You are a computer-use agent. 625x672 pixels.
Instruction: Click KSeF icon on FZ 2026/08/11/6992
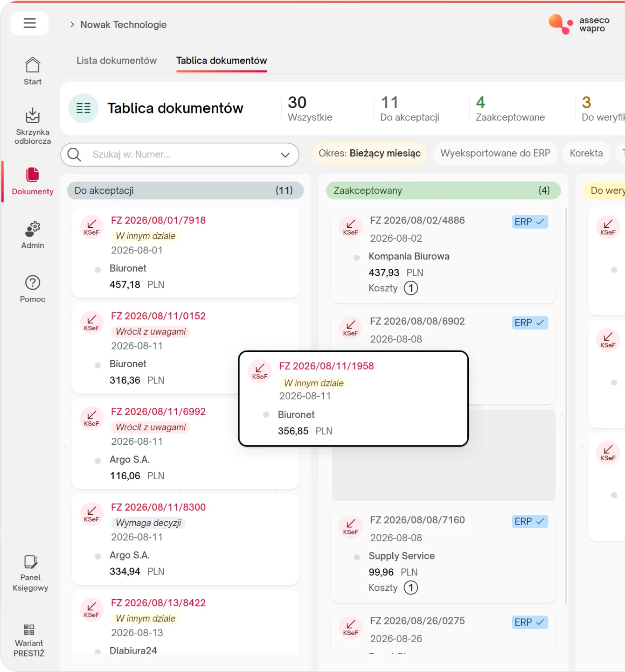pos(91,418)
